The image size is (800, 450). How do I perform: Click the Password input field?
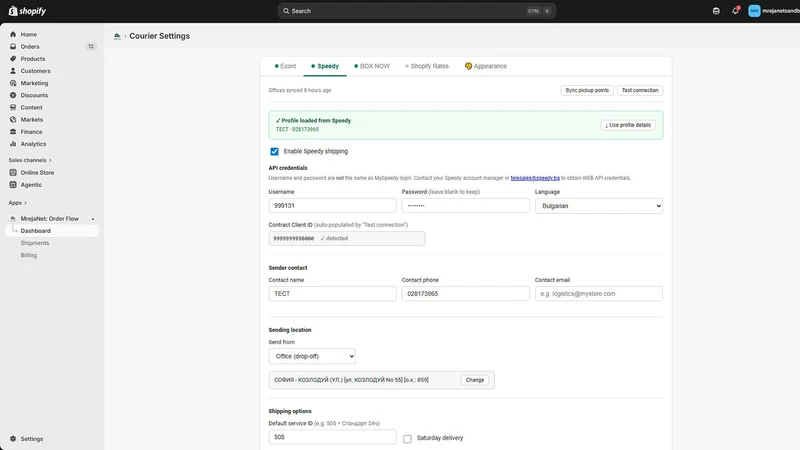(465, 206)
